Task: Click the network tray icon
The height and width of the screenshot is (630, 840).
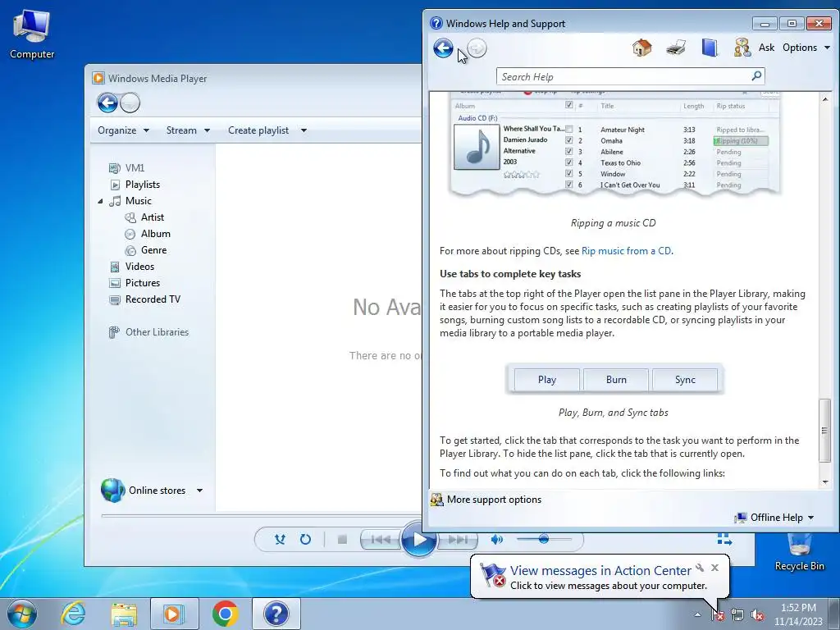Action: tap(737, 615)
